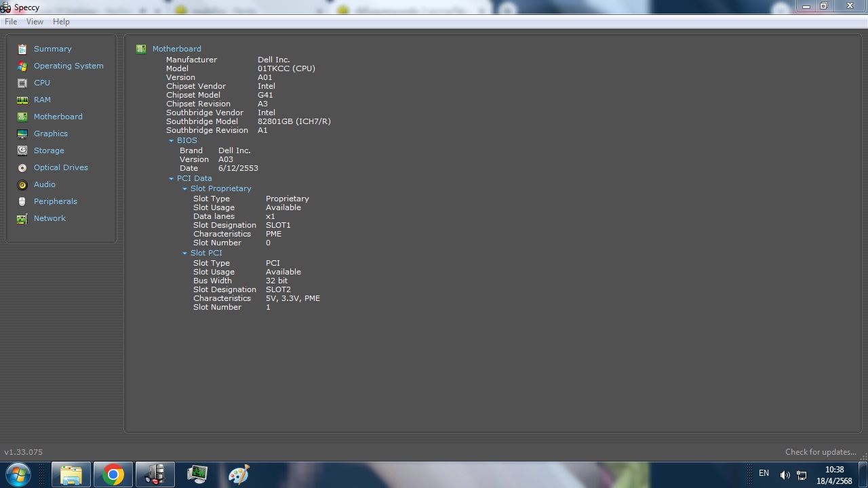Open the File menu

coord(11,22)
